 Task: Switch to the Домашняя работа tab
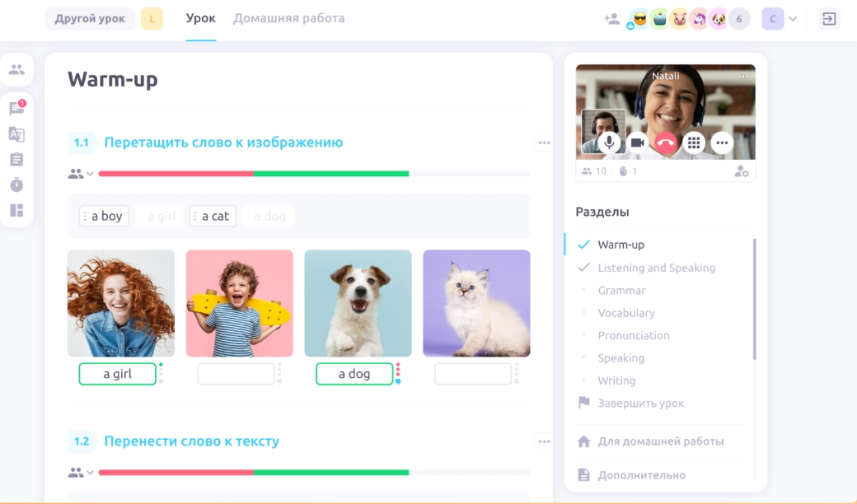(288, 18)
